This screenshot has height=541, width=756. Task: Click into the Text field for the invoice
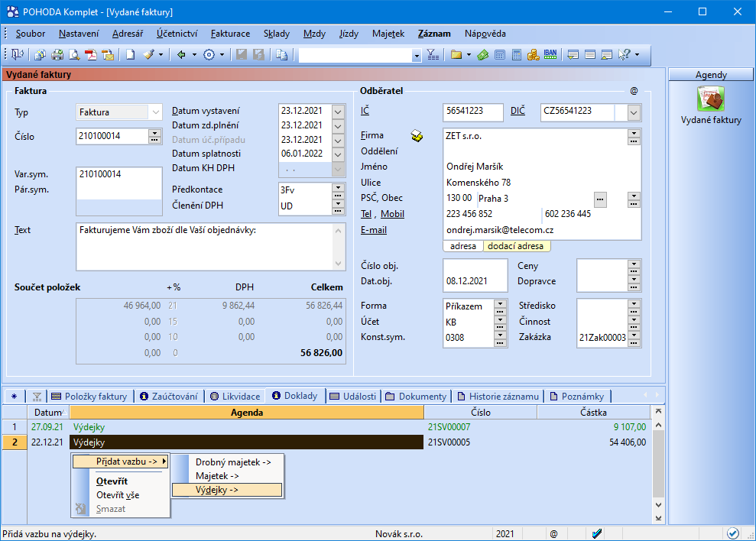click(x=206, y=246)
